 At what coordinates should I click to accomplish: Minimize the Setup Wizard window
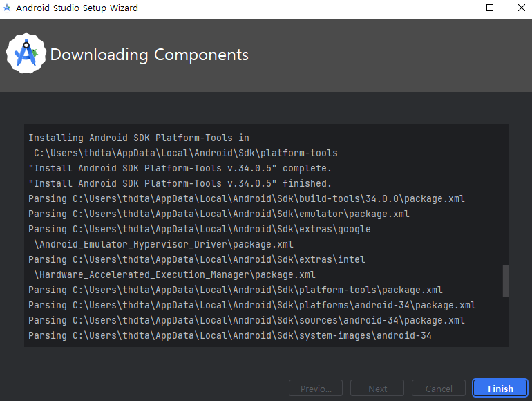click(x=459, y=8)
